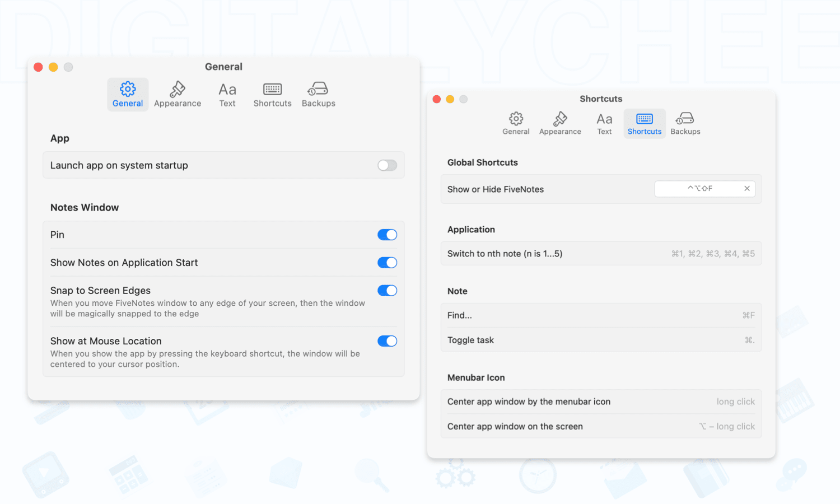
Task: Open Backups icon in Shortcuts window
Action: (x=685, y=119)
